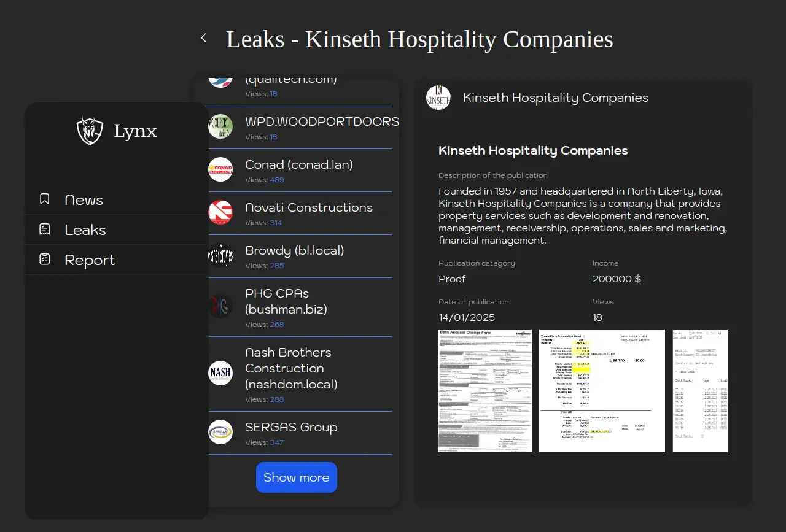
Task: Select the Browdy (bl.local) entry title
Action: click(294, 250)
